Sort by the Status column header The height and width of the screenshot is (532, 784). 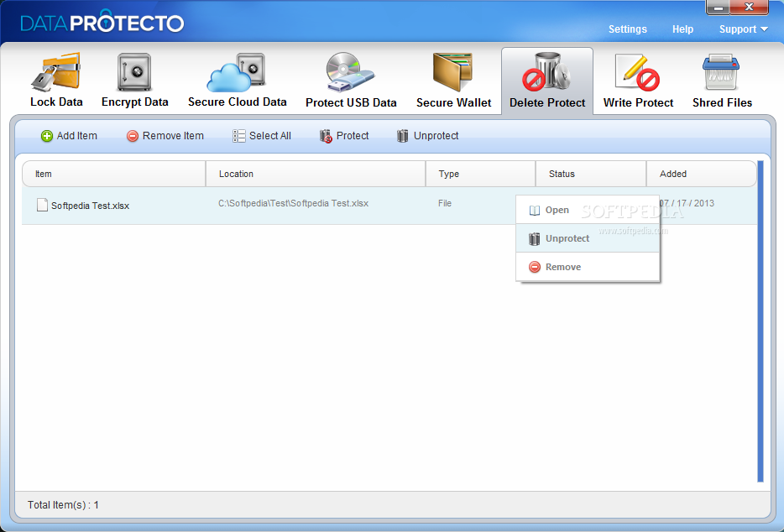591,174
